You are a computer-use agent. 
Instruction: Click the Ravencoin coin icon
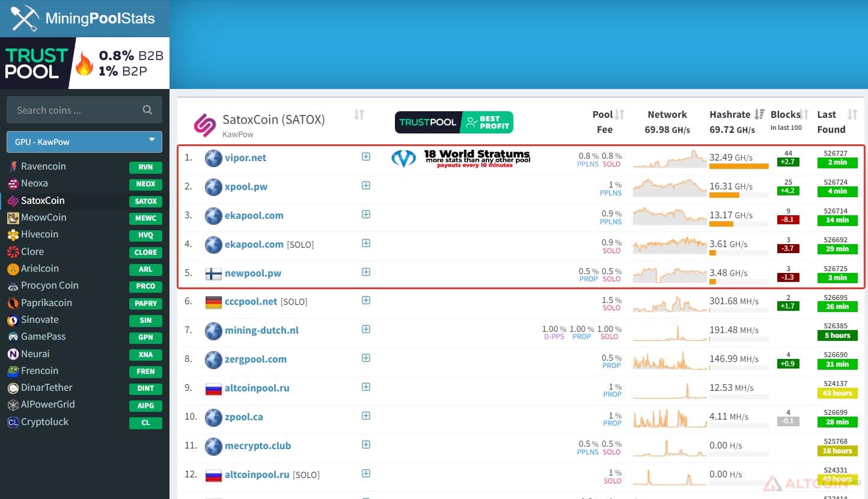tap(13, 167)
